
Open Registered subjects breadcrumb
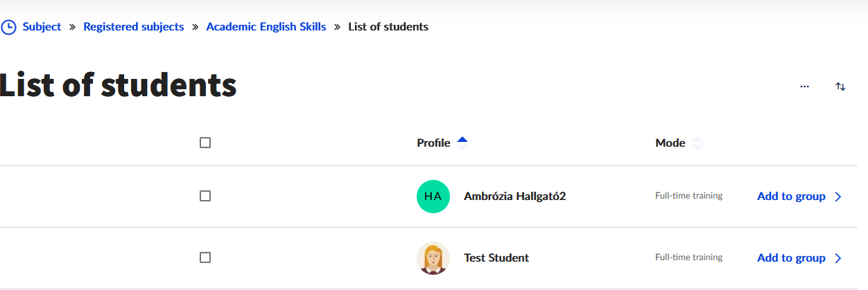[134, 27]
